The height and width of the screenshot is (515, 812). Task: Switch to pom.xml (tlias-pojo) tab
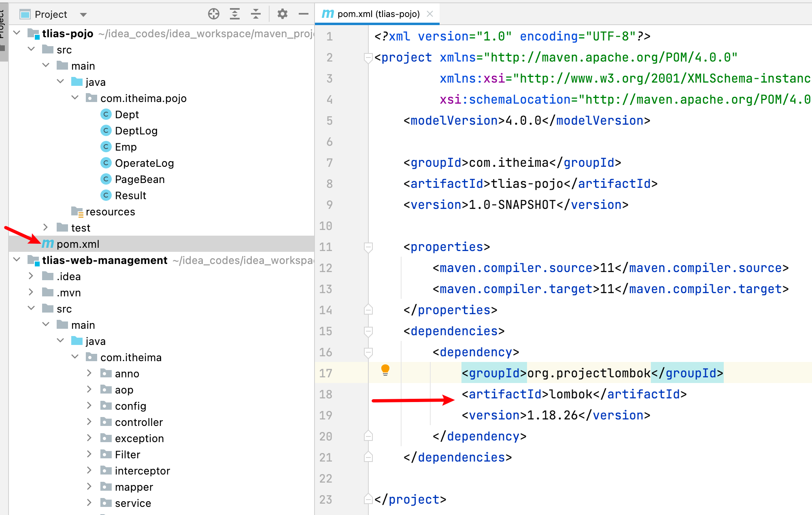(378, 14)
